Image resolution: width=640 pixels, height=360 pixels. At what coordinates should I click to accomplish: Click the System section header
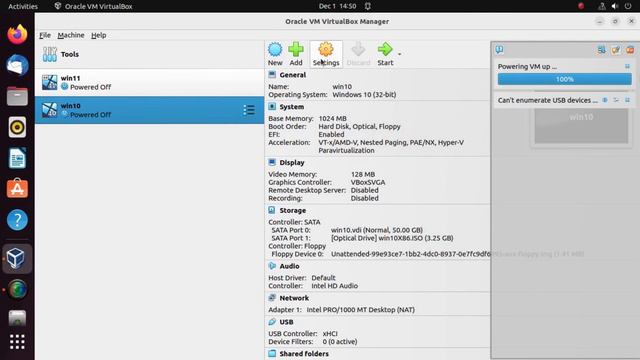click(x=291, y=107)
